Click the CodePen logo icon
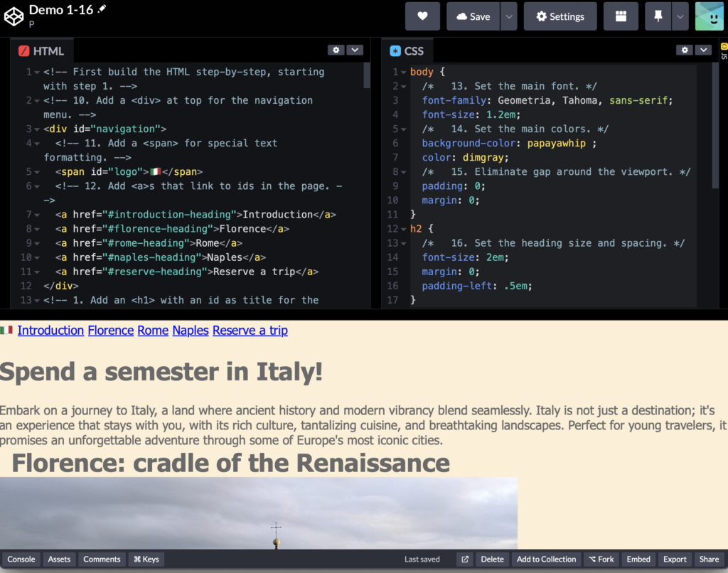This screenshot has width=728, height=573. [14, 17]
